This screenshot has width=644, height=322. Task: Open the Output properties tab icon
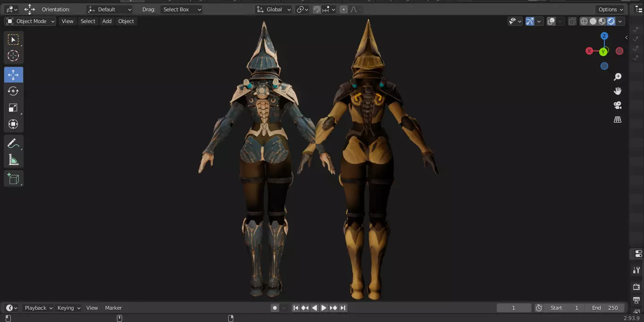(636, 300)
